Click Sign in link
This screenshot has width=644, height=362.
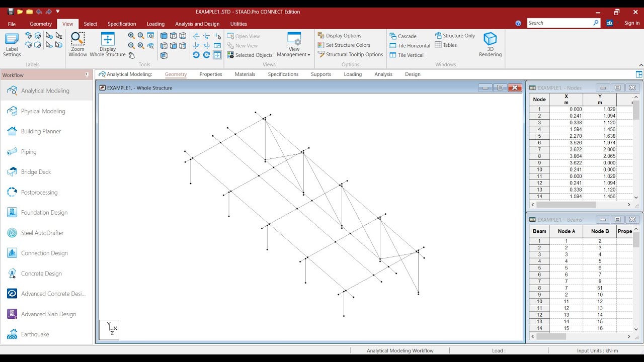click(632, 23)
